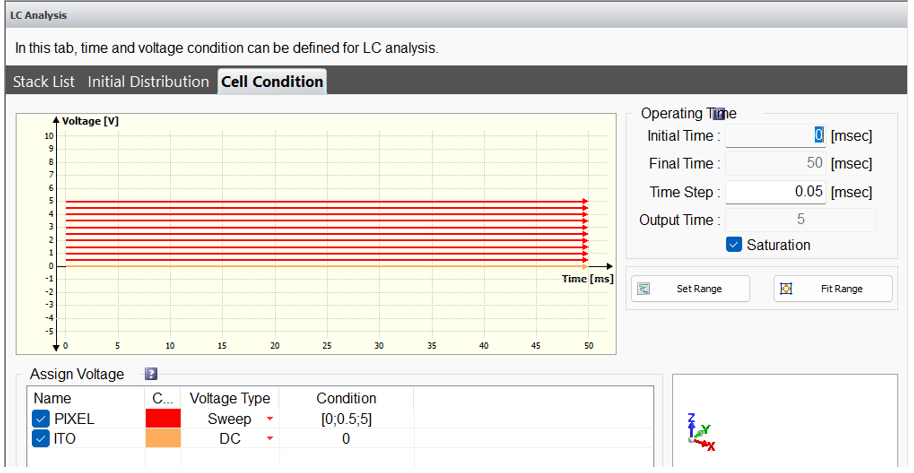Screen dimensions: 914x473
Task: Uncheck the PIXEL electrode checkbox
Action: [x=41, y=419]
